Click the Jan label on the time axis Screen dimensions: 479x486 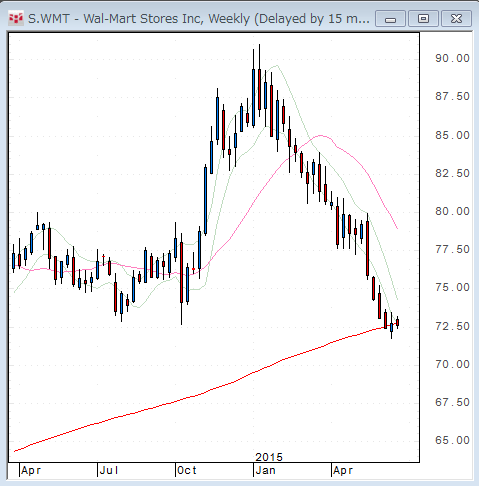point(265,470)
